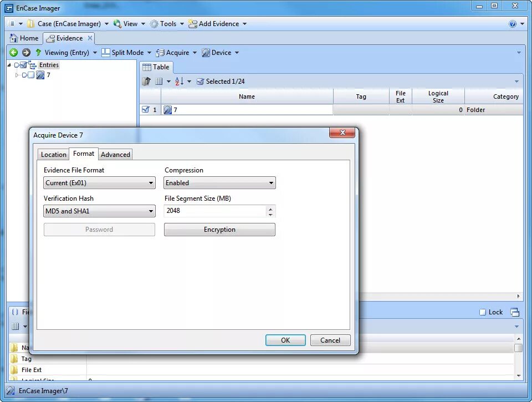Open the Tools menu
This screenshot has height=402, width=532.
[167, 24]
